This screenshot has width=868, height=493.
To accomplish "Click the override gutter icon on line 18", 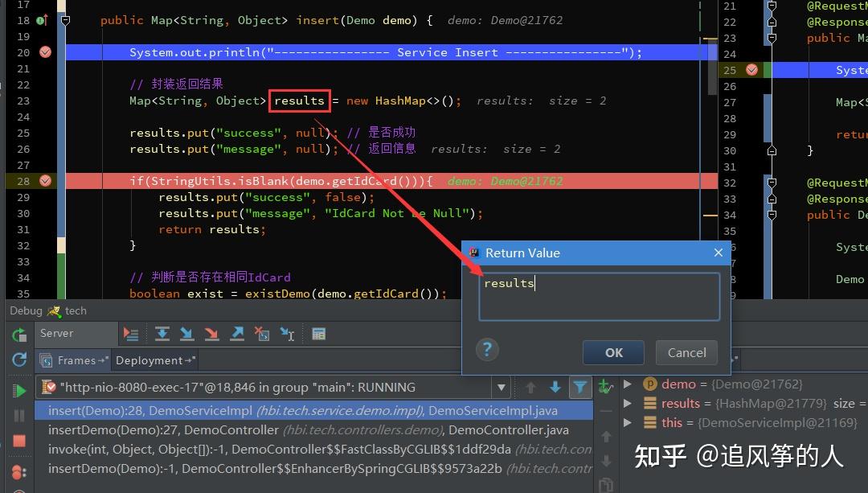I will (x=42, y=20).
